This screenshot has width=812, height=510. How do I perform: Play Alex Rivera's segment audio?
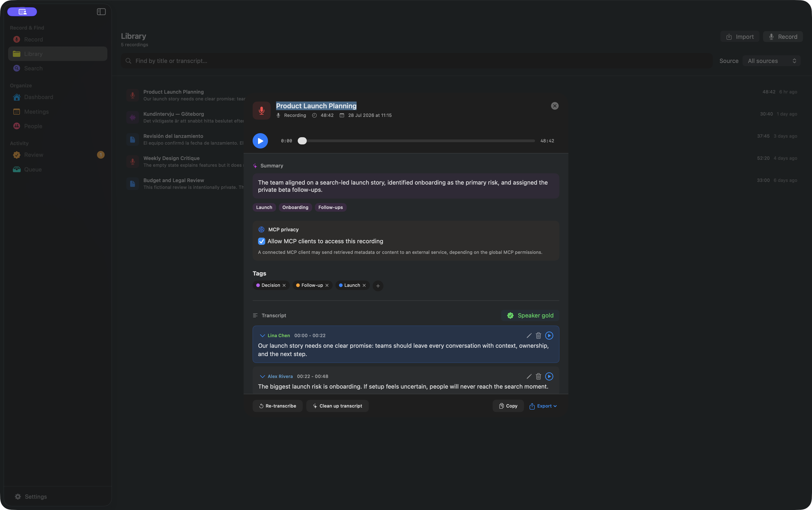point(549,376)
